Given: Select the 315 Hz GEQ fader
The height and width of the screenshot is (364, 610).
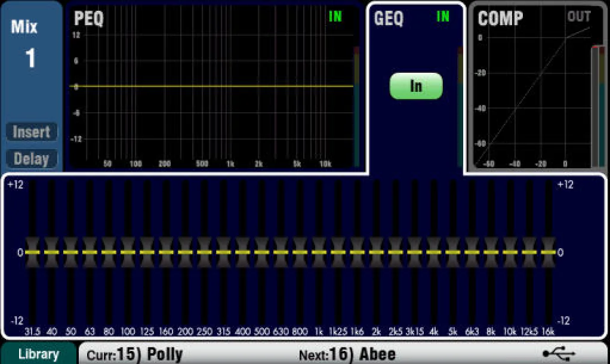Looking at the screenshot, I should (223, 252).
